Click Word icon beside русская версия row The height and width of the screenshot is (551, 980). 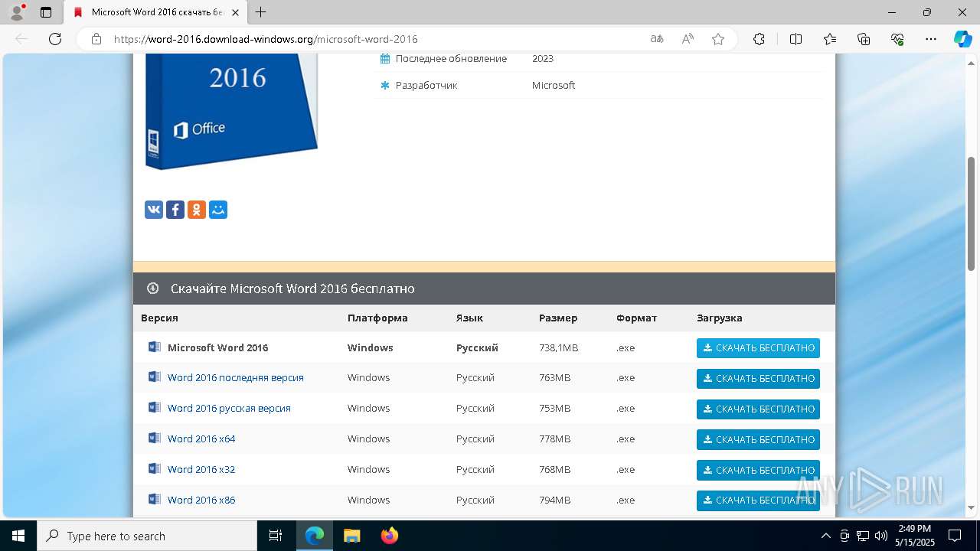(155, 408)
